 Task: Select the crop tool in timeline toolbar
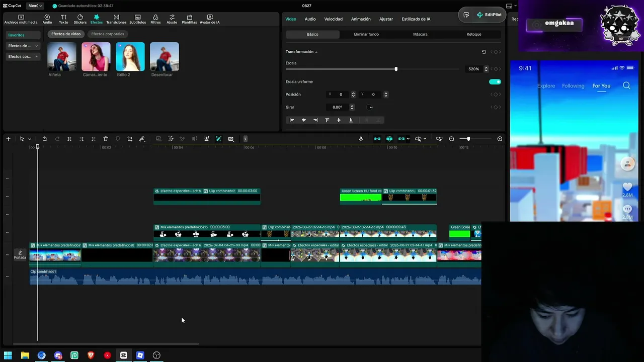130,139
